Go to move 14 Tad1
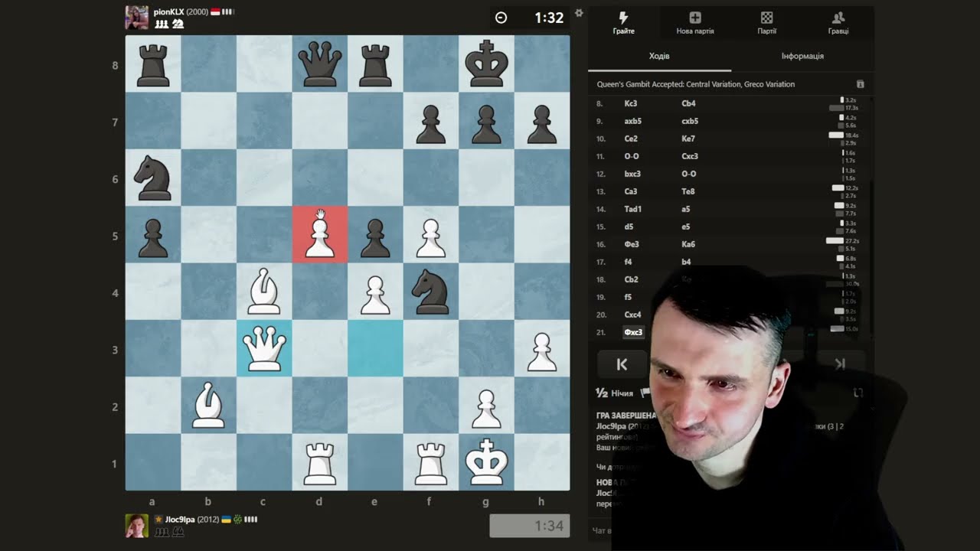 [x=633, y=209]
